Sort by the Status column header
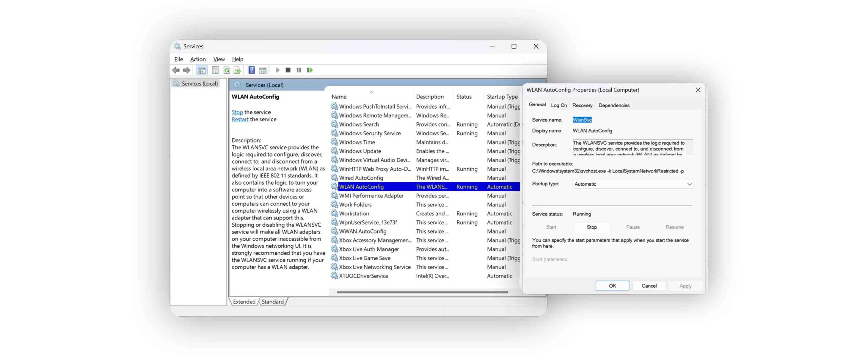Image resolution: width=868 pixels, height=356 pixels. pyautogui.click(x=464, y=97)
